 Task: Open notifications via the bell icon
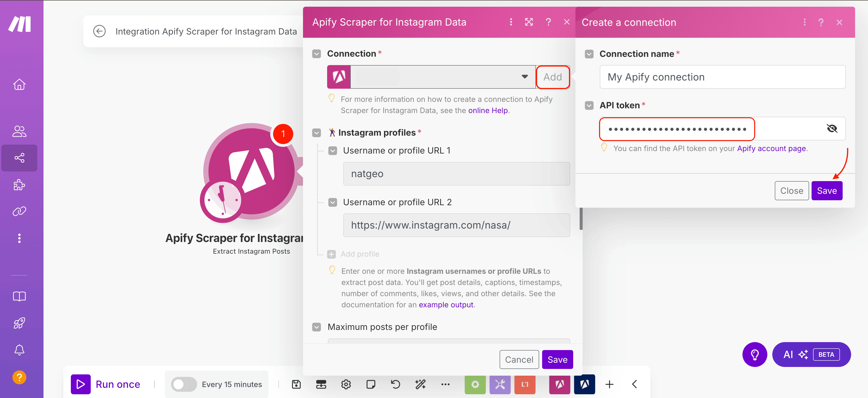[19, 350]
